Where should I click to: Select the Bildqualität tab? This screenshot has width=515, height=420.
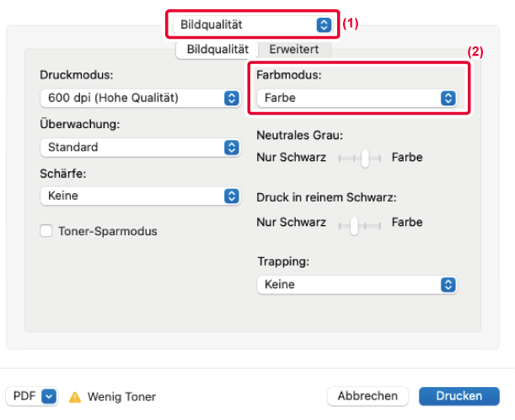pyautogui.click(x=217, y=50)
